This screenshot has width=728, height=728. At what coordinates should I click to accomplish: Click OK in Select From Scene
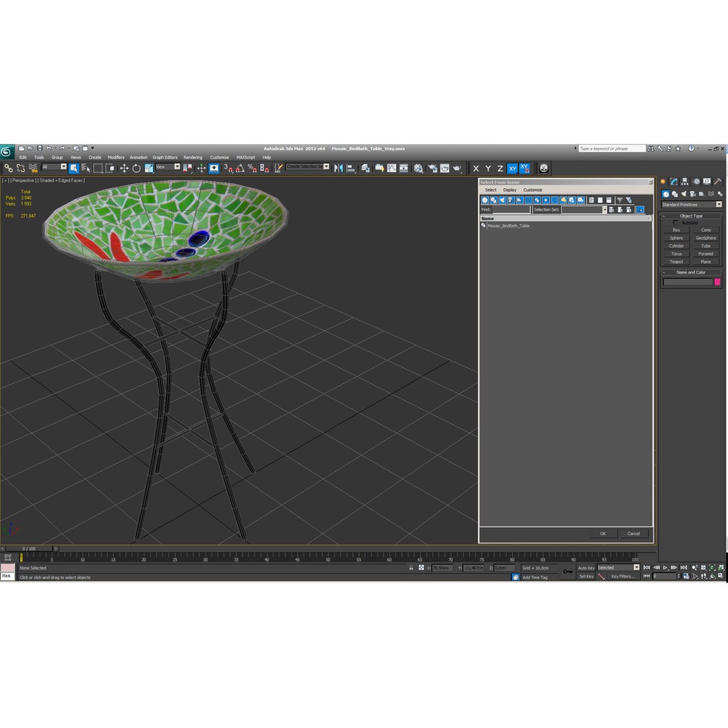point(603,533)
